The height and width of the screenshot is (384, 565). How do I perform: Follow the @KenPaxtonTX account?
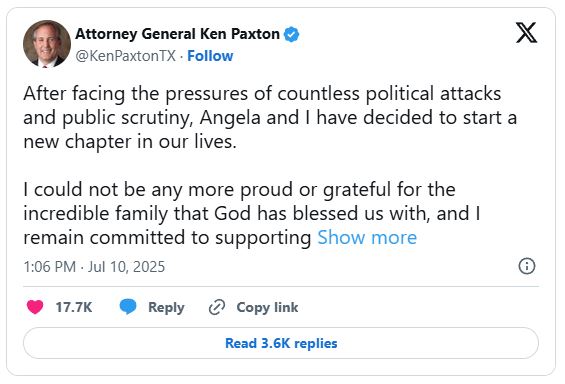tap(210, 56)
